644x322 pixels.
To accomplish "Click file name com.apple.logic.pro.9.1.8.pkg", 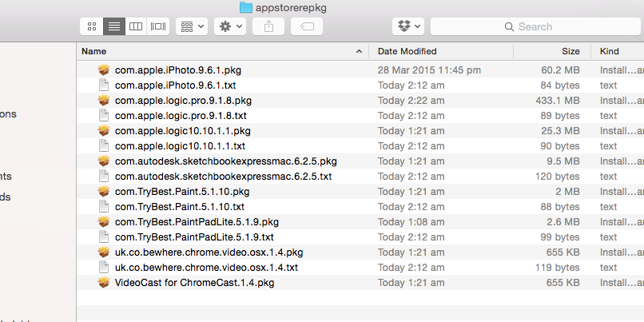I will [x=183, y=101].
